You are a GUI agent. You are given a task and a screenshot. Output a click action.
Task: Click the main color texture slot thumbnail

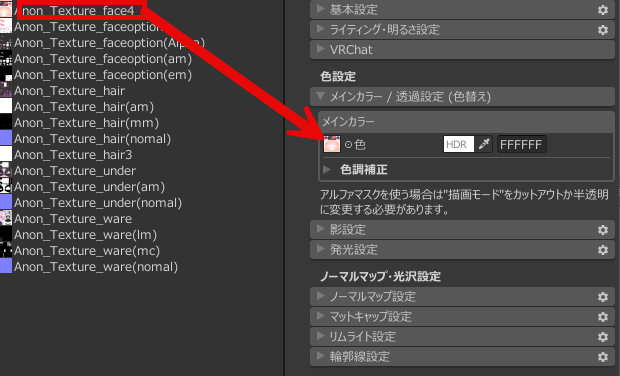[332, 144]
